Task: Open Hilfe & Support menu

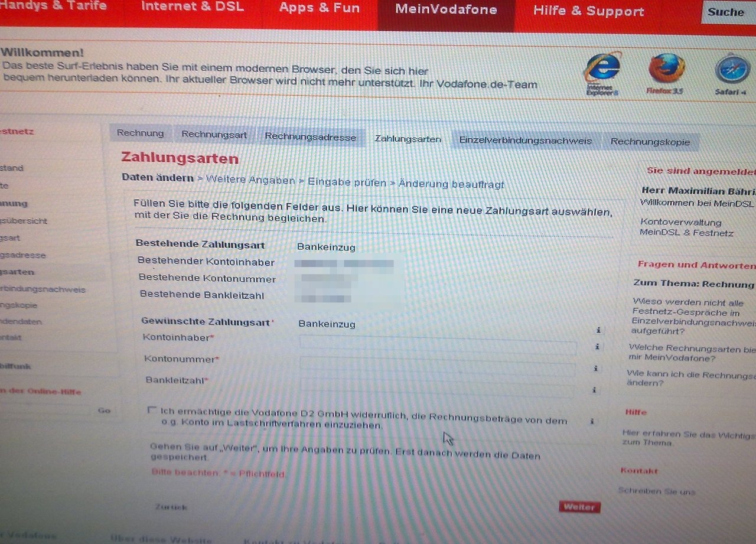Action: pos(588,11)
